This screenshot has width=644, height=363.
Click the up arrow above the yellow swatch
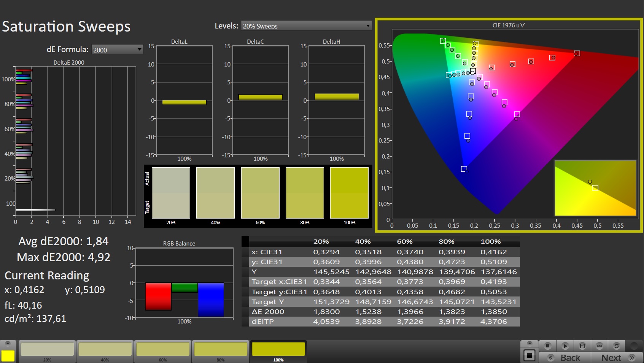coord(8,343)
